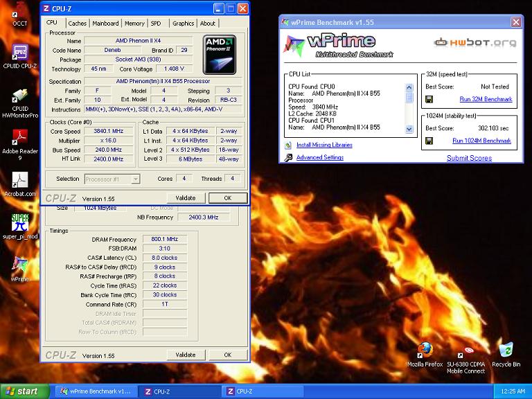
Task: Save the 32M score via floppy icon
Action: (429, 99)
